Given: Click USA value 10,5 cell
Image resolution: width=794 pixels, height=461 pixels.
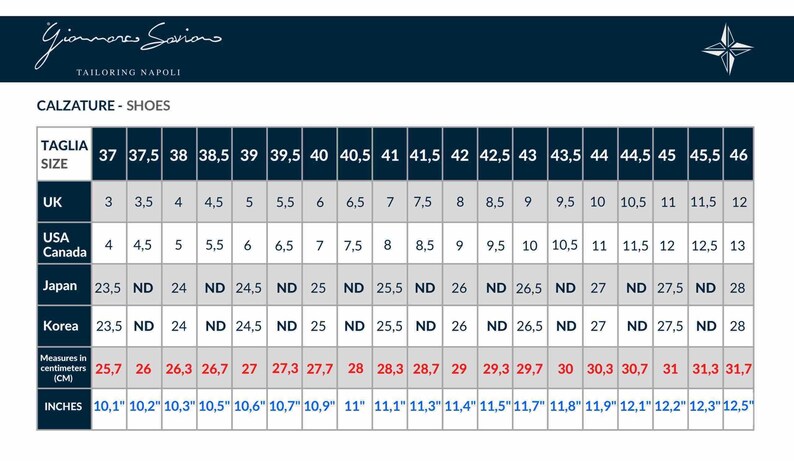Looking at the screenshot, I should 565,245.
